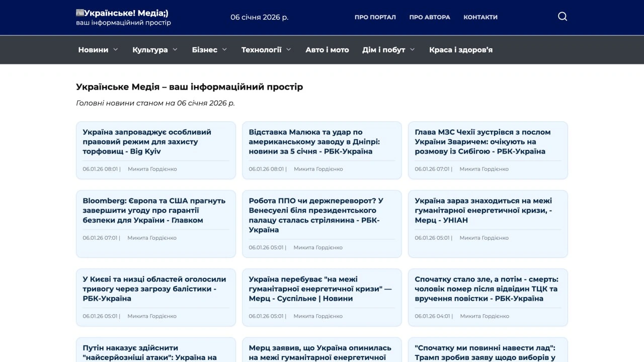Open УНІАН article about енергетичної кризи

point(484,210)
